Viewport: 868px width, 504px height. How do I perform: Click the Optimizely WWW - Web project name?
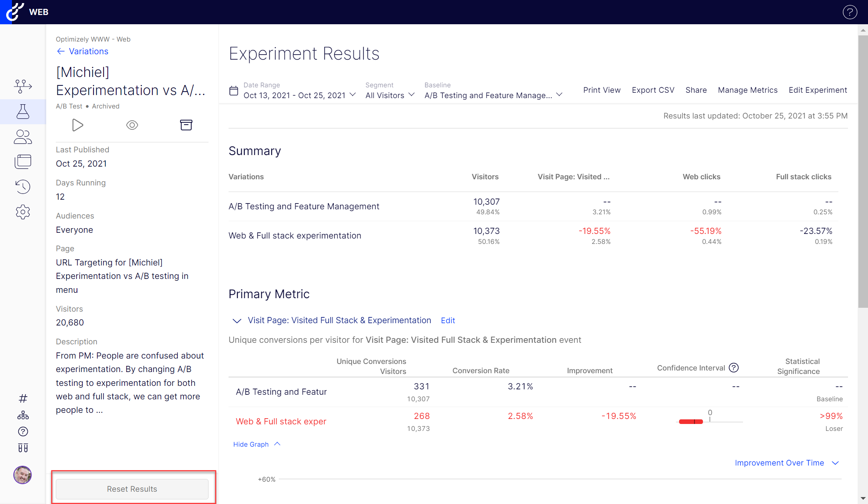tap(93, 39)
